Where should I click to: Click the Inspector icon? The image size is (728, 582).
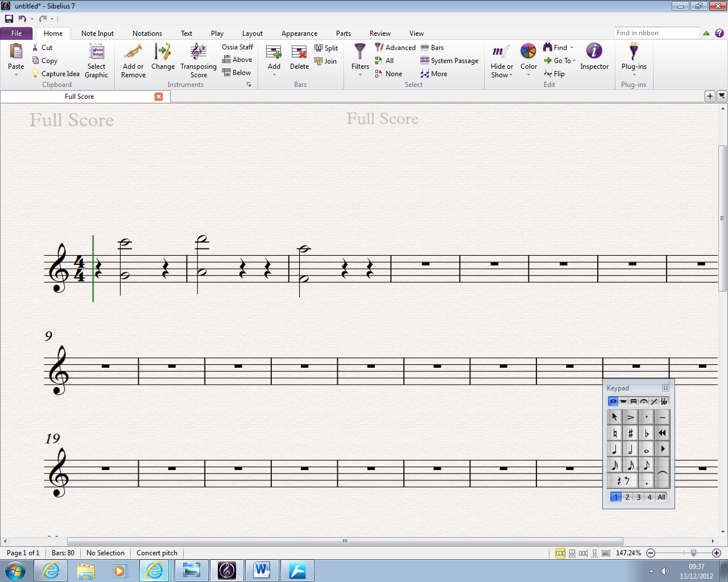[594, 51]
